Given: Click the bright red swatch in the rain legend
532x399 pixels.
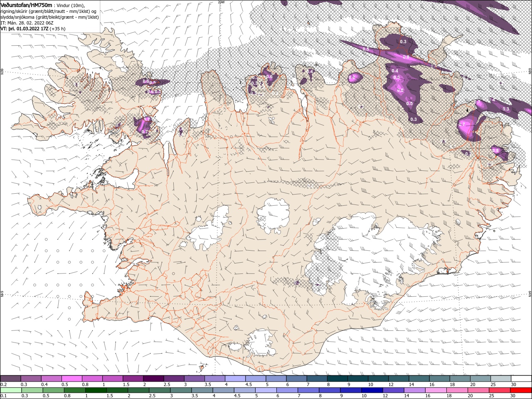Looking at the screenshot, I should click(x=521, y=390).
